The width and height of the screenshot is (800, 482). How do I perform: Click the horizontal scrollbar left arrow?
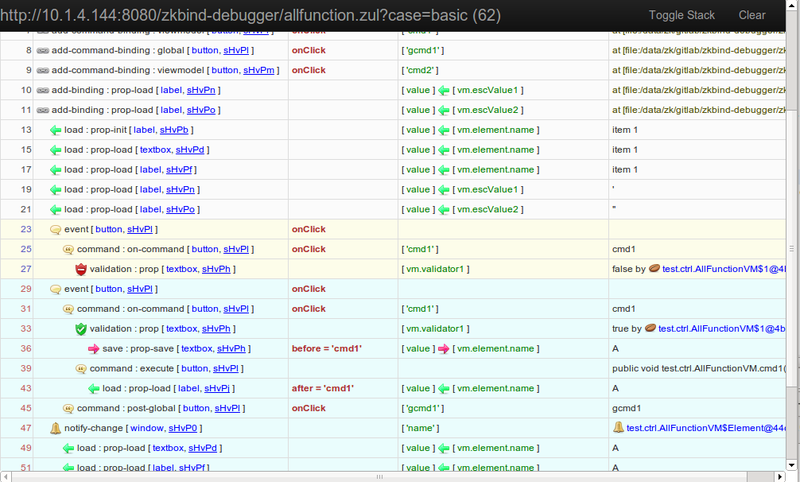5,477
